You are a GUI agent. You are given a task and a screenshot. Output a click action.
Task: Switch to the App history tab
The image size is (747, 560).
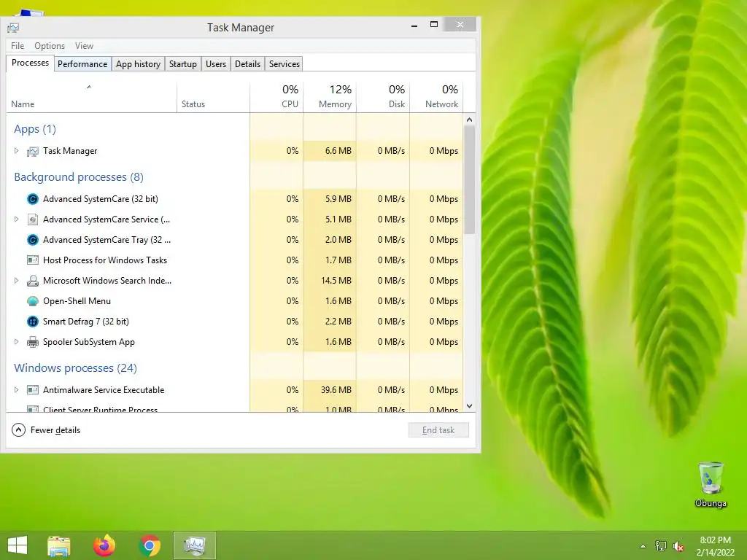(x=138, y=64)
